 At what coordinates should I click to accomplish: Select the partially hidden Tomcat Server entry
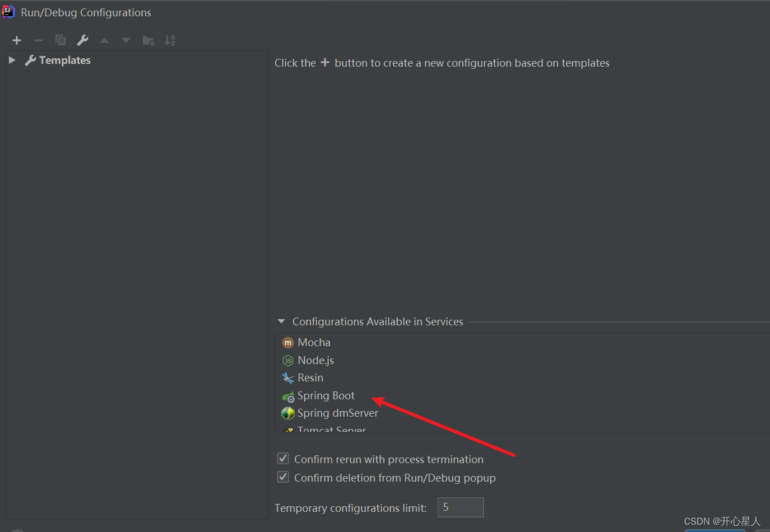tap(332, 429)
